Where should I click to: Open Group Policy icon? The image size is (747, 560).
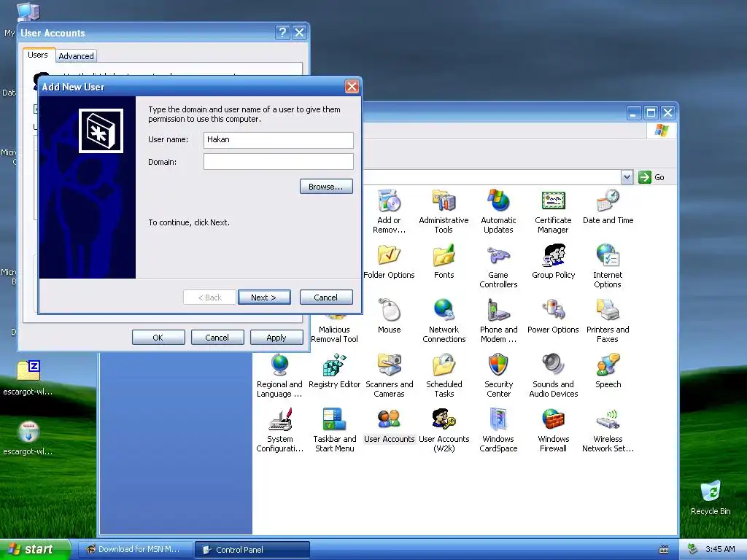(553, 262)
